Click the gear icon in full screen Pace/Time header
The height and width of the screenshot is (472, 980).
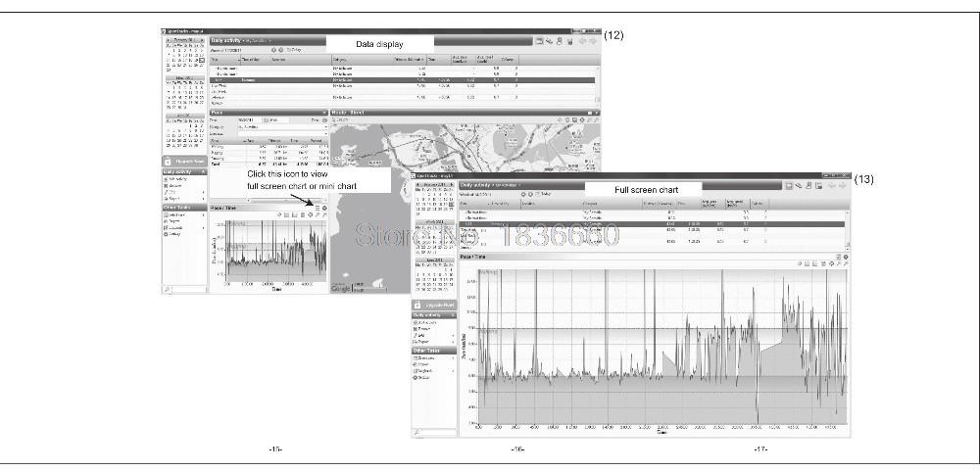(x=846, y=256)
